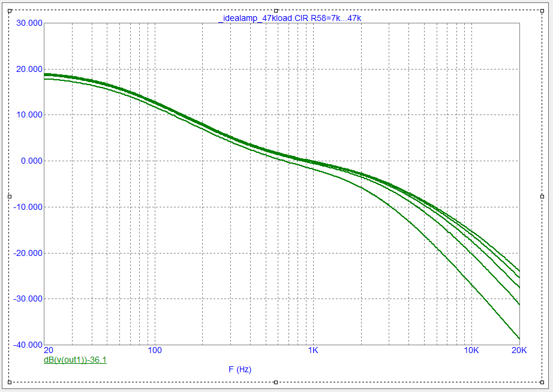The height and width of the screenshot is (392, 553).
Task: Click the dB(v(out1))-36.1 trace label
Action: point(75,360)
